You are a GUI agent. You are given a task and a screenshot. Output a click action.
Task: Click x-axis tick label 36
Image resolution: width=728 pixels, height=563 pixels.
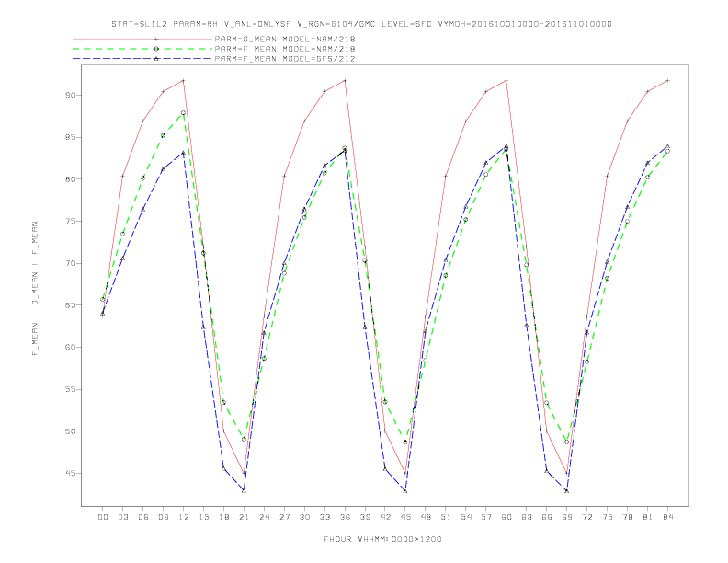(345, 517)
